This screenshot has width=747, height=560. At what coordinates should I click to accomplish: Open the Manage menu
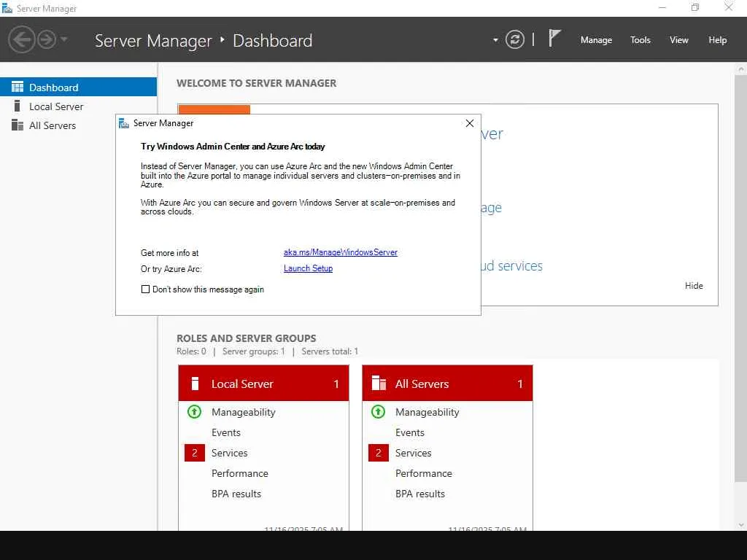596,40
